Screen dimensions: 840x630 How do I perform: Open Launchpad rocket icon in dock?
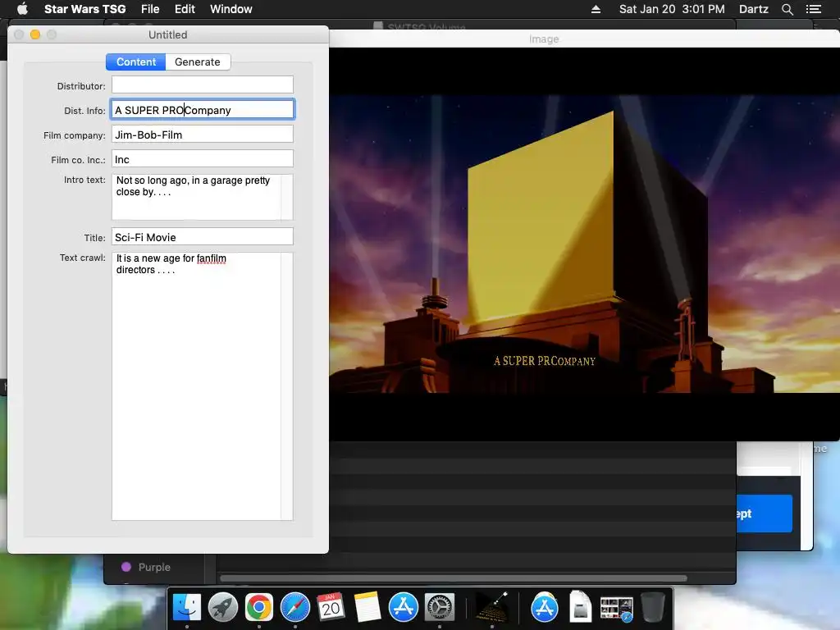[223, 608]
